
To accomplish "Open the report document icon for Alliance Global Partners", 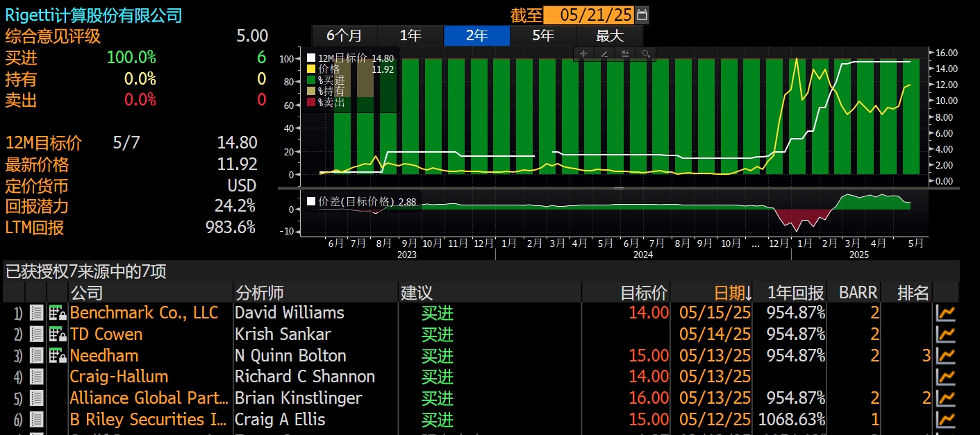I will coord(37,399).
